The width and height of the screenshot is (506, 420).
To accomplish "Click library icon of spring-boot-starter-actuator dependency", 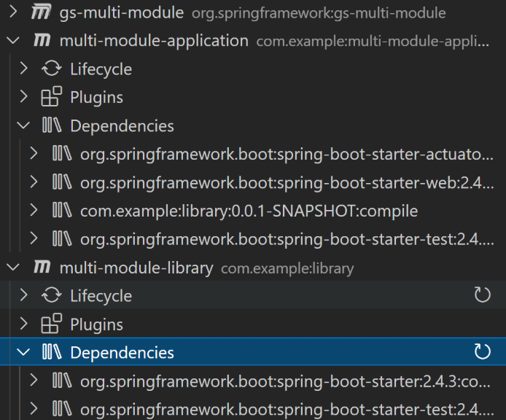I will point(62,153).
